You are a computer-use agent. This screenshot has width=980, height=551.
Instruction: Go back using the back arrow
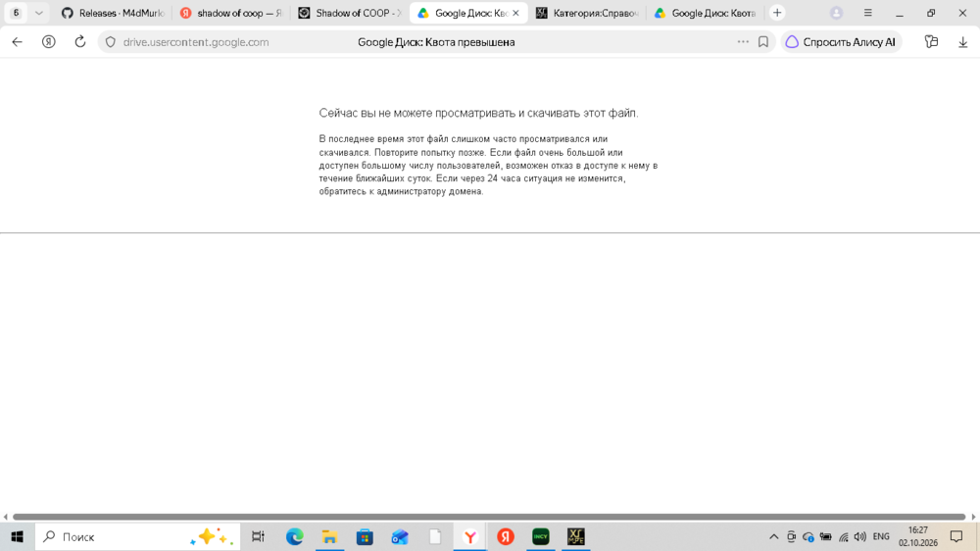pos(17,42)
